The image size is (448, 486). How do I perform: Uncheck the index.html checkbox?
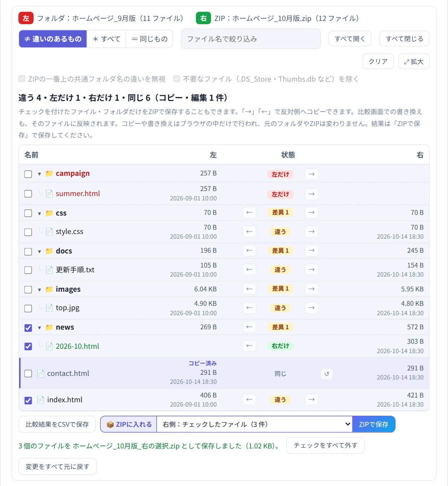click(x=28, y=400)
